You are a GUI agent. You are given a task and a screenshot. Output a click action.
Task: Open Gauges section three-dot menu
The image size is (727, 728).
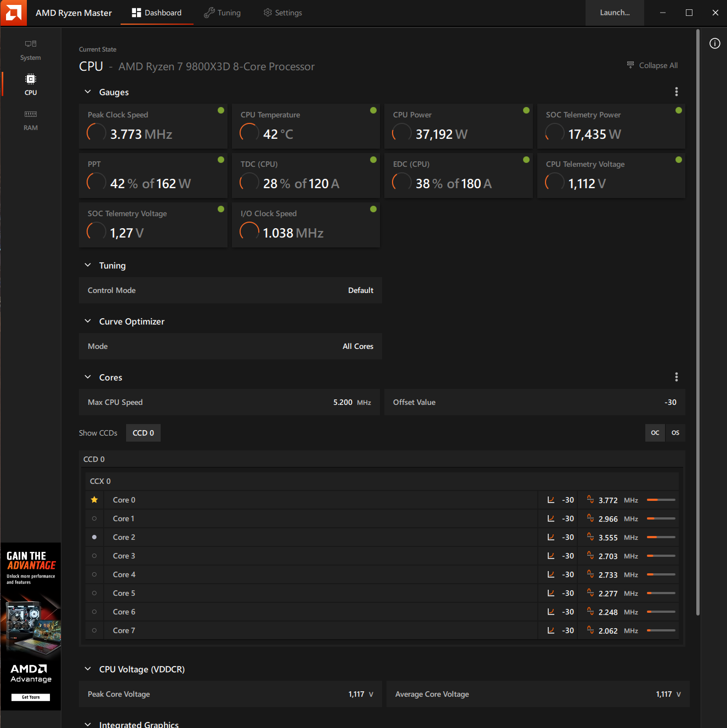point(677,92)
